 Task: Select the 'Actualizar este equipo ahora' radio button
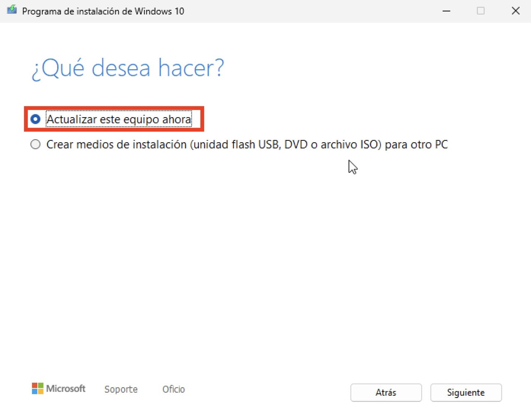[35, 119]
